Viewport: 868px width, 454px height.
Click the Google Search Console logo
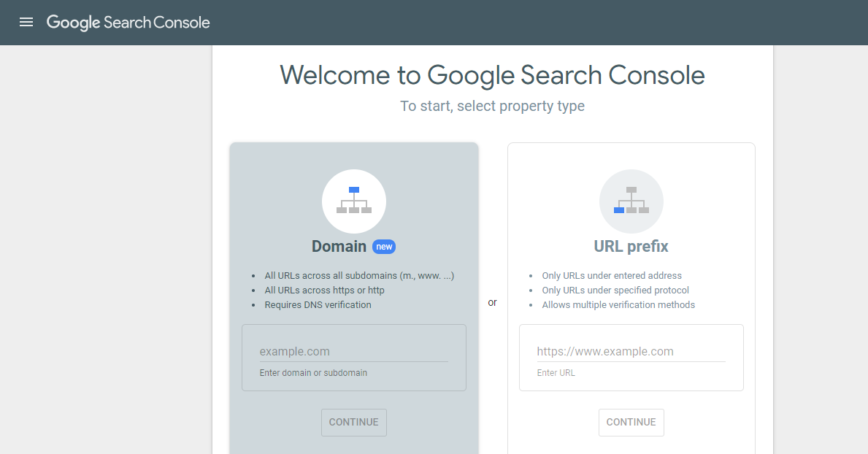(x=128, y=23)
